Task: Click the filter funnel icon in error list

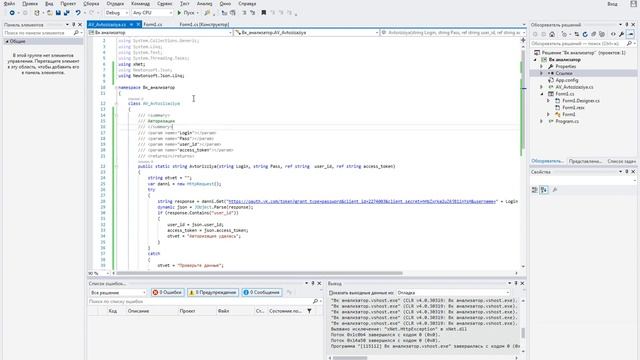Action: (x=309, y=311)
